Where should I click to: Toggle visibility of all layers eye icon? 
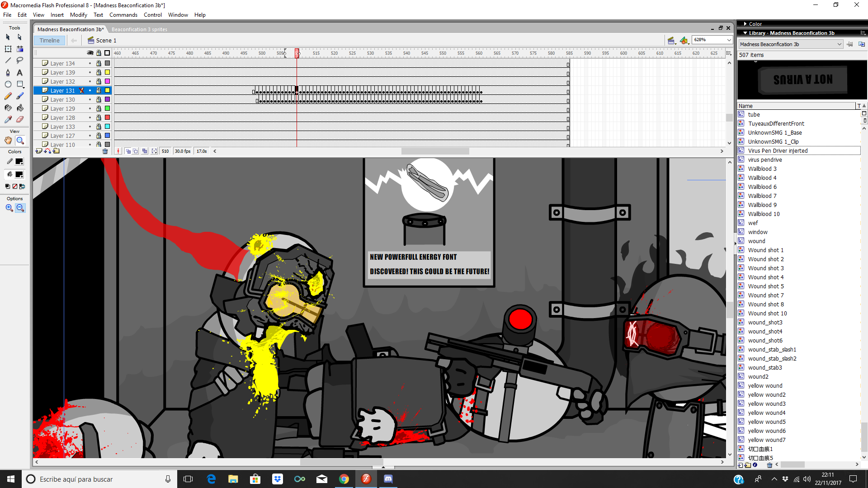pyautogui.click(x=90, y=53)
